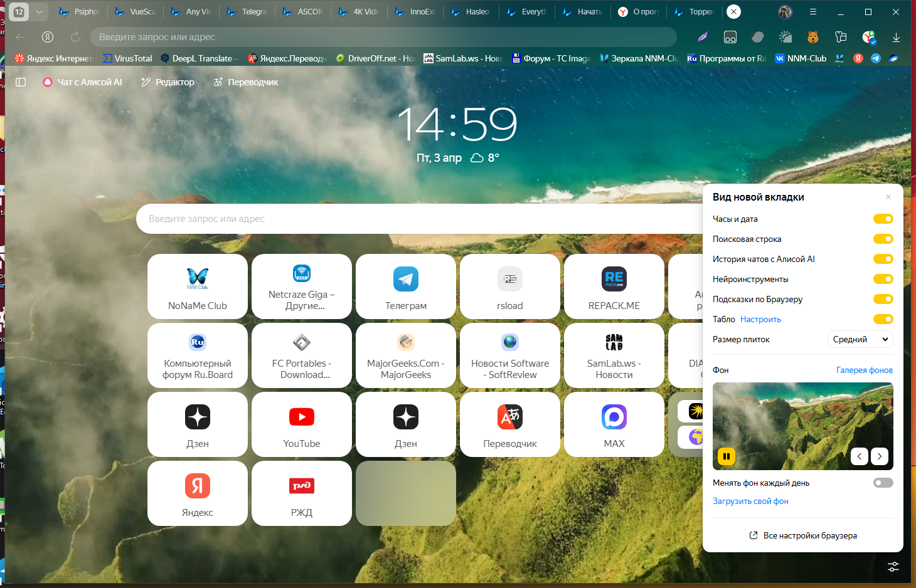Image resolution: width=916 pixels, height=588 pixels.
Task: Close the Вид новой вкладки panel
Action: [x=888, y=197]
